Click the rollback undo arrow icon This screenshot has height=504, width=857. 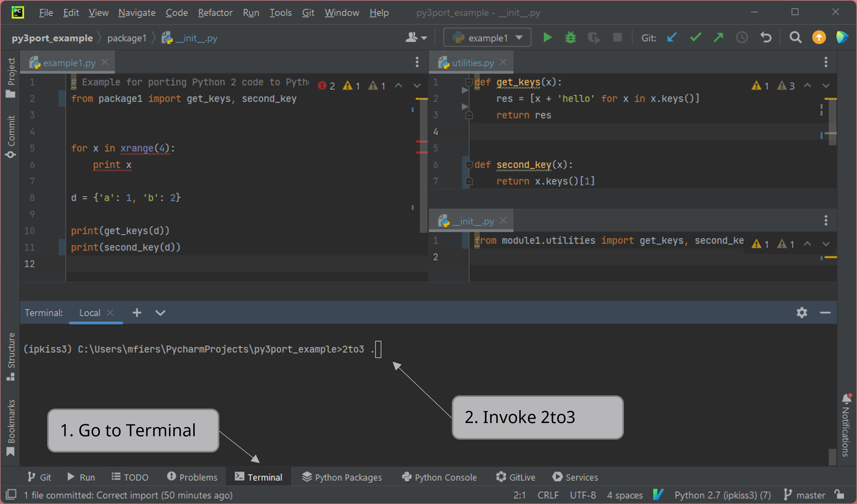coord(766,37)
